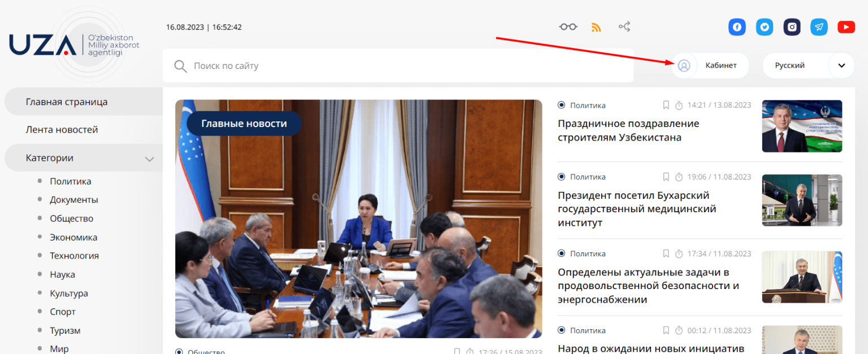Collapse the Категории sidebar section

(149, 159)
